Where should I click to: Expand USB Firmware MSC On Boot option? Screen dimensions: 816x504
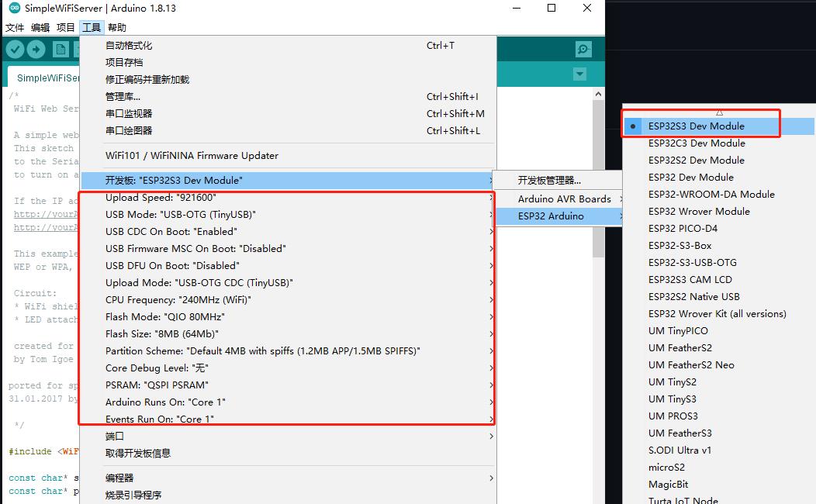pos(288,249)
